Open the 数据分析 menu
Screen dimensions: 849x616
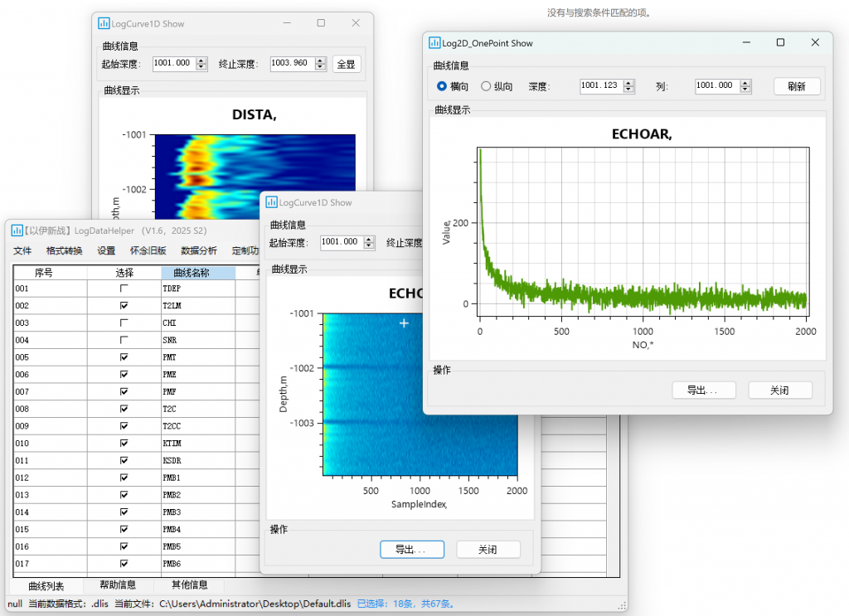click(x=199, y=251)
